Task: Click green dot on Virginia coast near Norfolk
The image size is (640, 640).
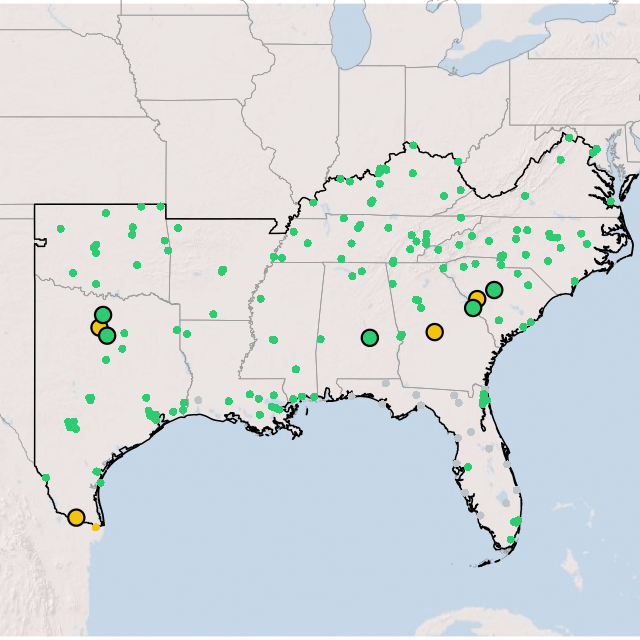Action: pos(611,201)
